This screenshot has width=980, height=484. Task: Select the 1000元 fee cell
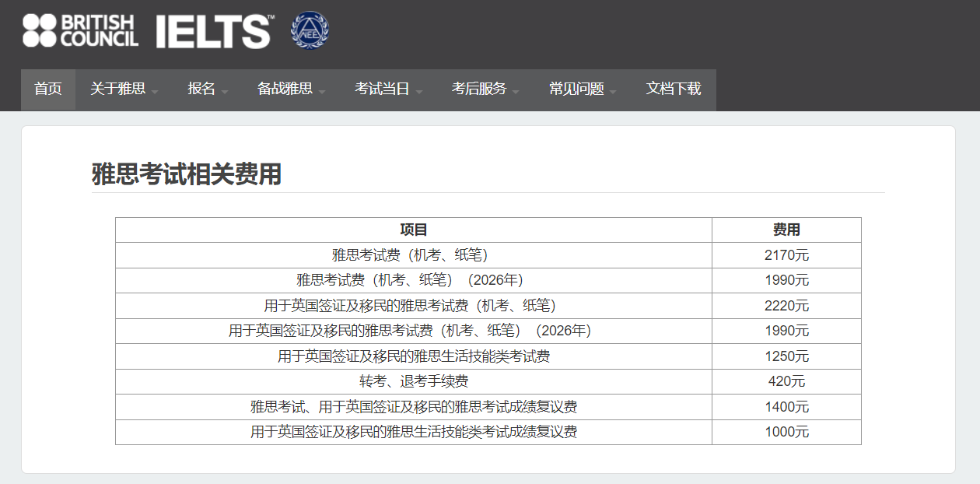(786, 432)
